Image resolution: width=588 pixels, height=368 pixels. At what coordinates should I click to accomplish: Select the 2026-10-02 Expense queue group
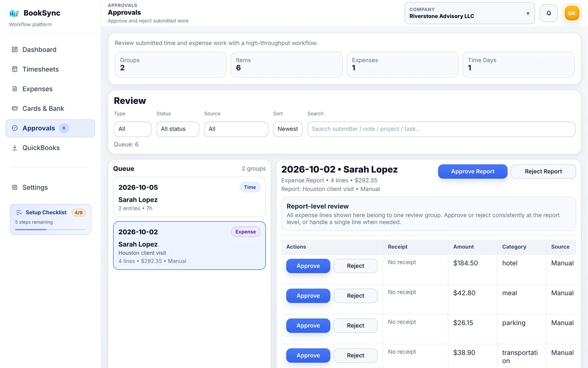(x=189, y=246)
